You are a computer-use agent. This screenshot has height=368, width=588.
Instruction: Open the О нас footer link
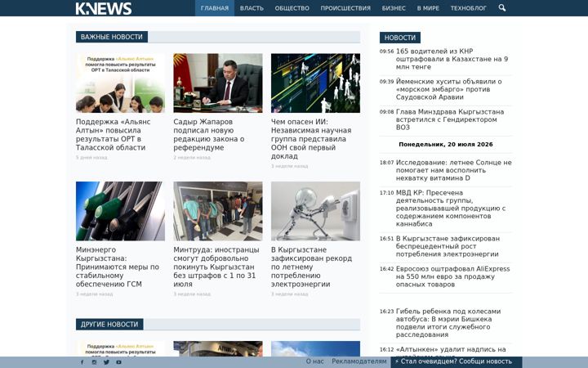[x=314, y=361]
